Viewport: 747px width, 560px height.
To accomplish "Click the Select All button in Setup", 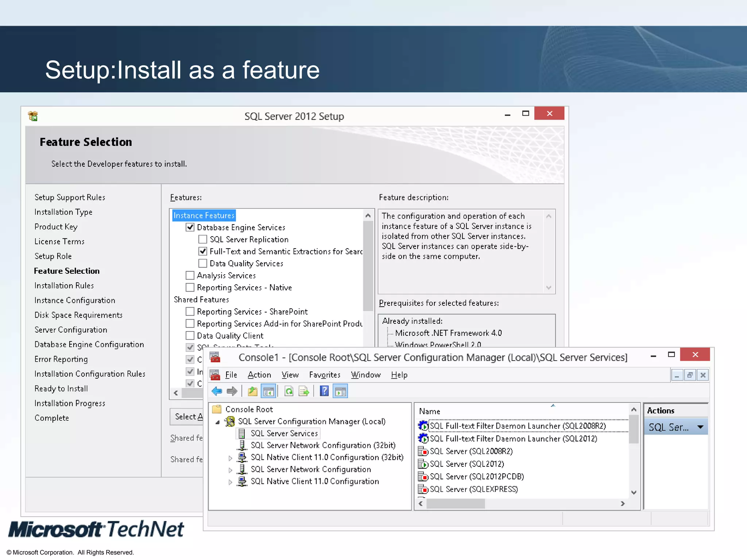I will (x=187, y=416).
